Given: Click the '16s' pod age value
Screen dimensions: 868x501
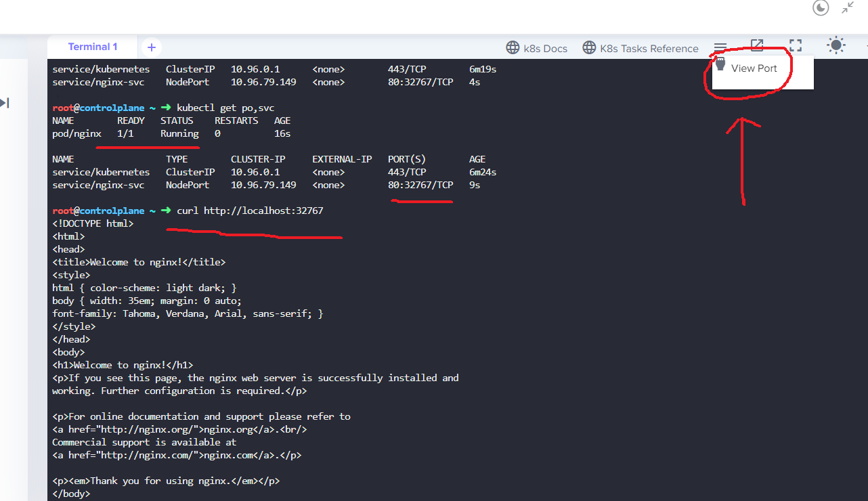Looking at the screenshot, I should 282,134.
